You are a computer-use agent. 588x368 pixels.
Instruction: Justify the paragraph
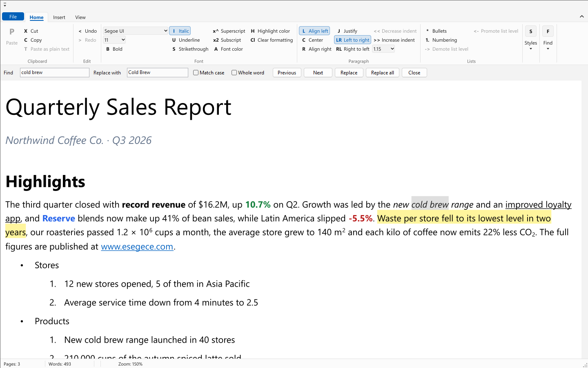coord(347,31)
